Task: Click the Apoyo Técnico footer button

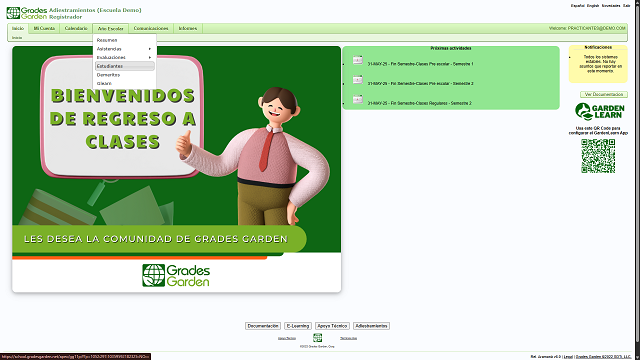Action: point(332,326)
